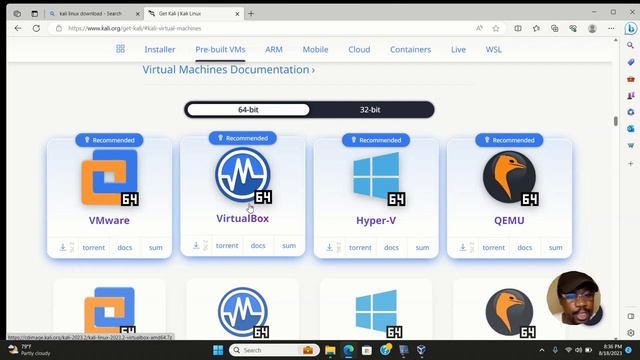
Task: Open the QEMU sum link
Action: click(x=556, y=247)
